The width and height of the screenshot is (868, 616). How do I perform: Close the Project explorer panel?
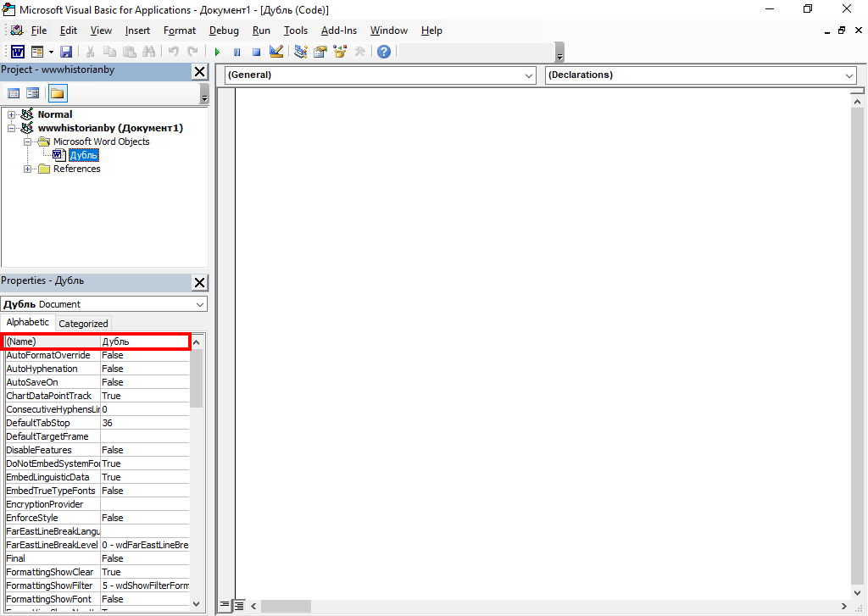click(199, 71)
